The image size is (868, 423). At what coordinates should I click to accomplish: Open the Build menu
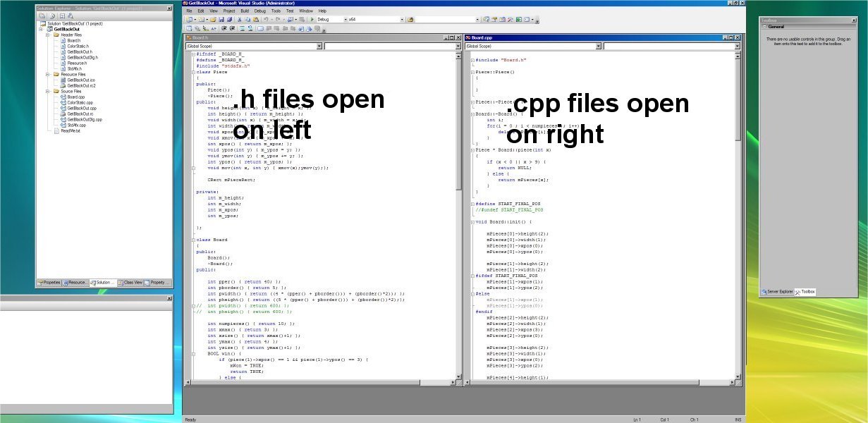point(245,11)
